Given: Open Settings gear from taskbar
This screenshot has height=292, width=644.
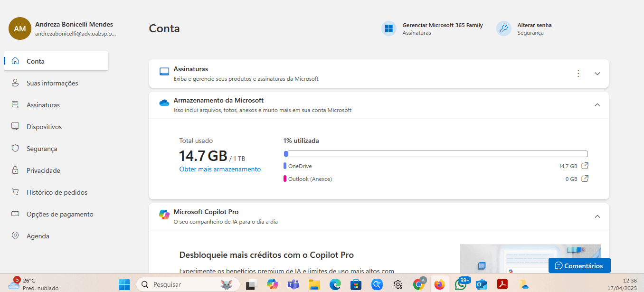Looking at the screenshot, I should [398, 284].
